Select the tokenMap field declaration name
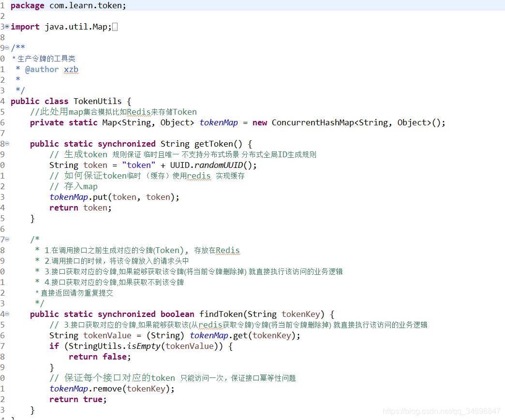Viewport: 505px width, 420px height. (218, 122)
